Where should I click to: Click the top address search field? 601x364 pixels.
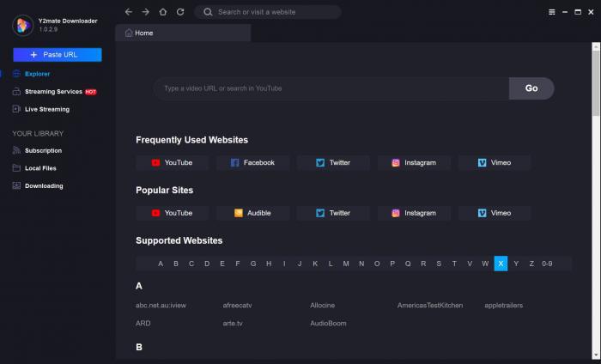268,12
